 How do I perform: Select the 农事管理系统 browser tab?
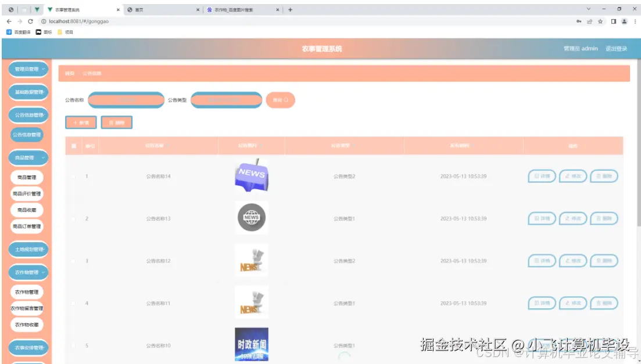84,9
